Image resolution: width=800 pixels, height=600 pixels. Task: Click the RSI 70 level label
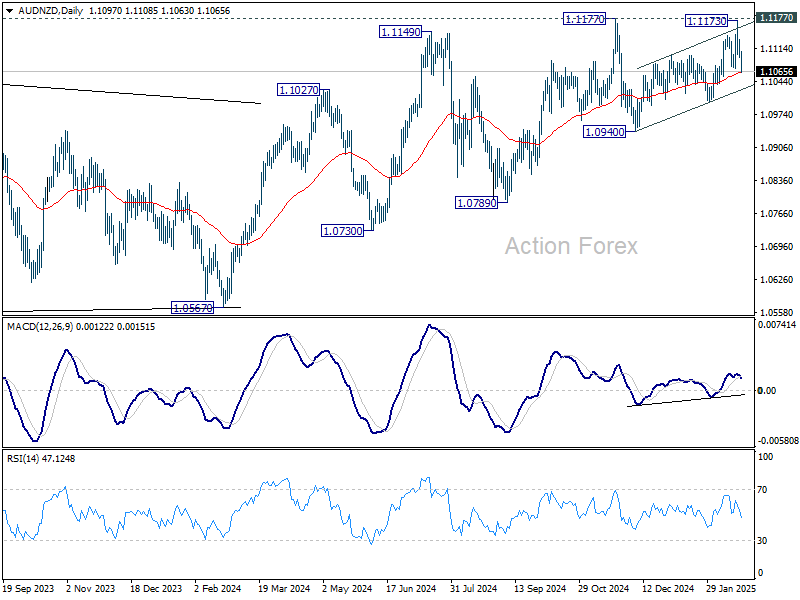point(762,490)
